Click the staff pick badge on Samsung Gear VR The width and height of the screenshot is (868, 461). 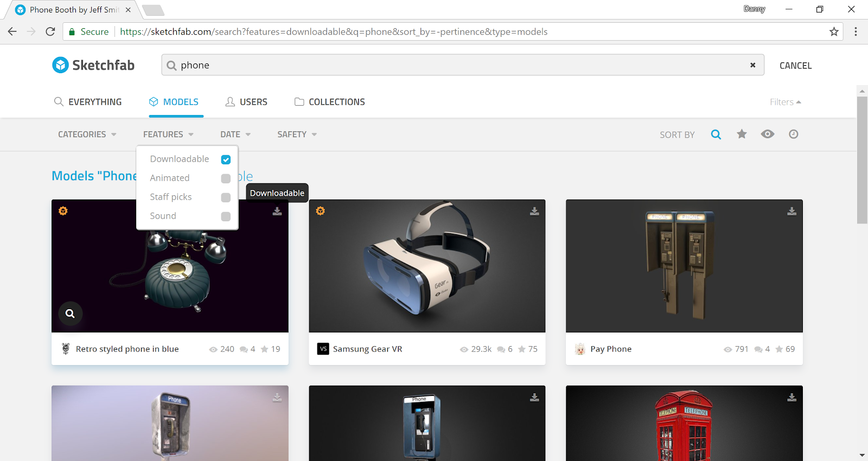click(x=321, y=210)
